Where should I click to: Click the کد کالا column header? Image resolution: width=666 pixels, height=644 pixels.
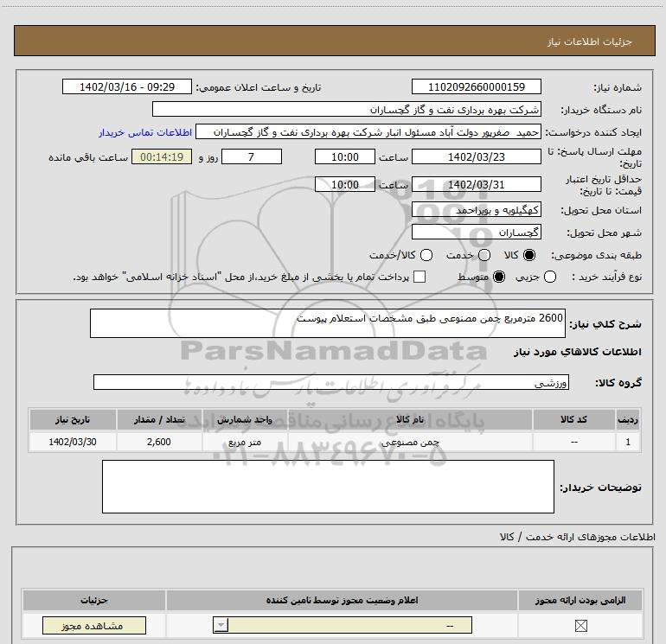(573, 419)
